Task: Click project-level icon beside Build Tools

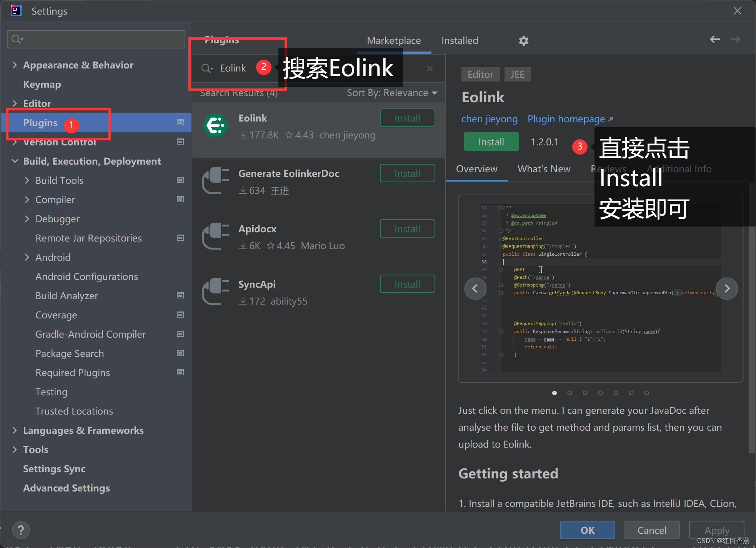Action: tap(180, 180)
